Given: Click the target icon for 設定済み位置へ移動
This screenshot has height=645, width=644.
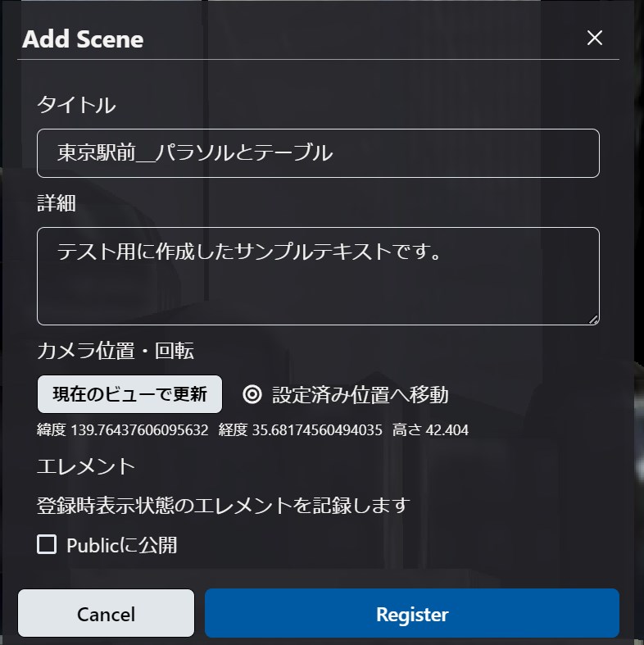Looking at the screenshot, I should (x=252, y=394).
